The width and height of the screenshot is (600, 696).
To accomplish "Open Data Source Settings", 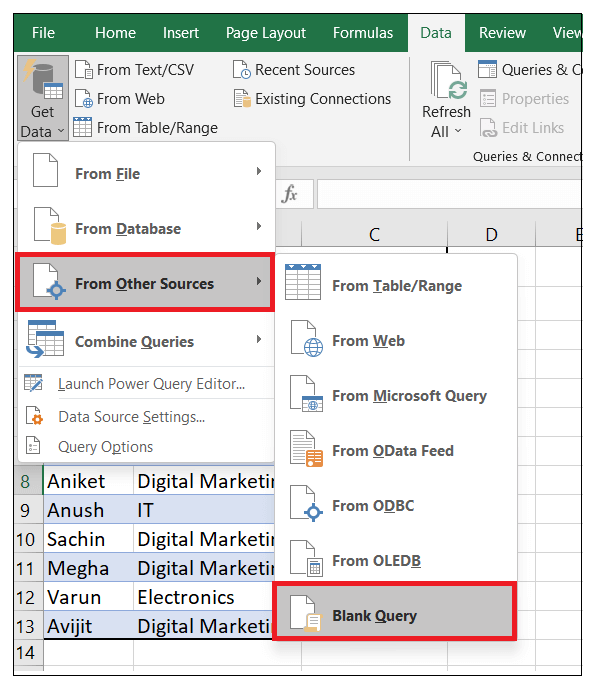I will (x=131, y=417).
